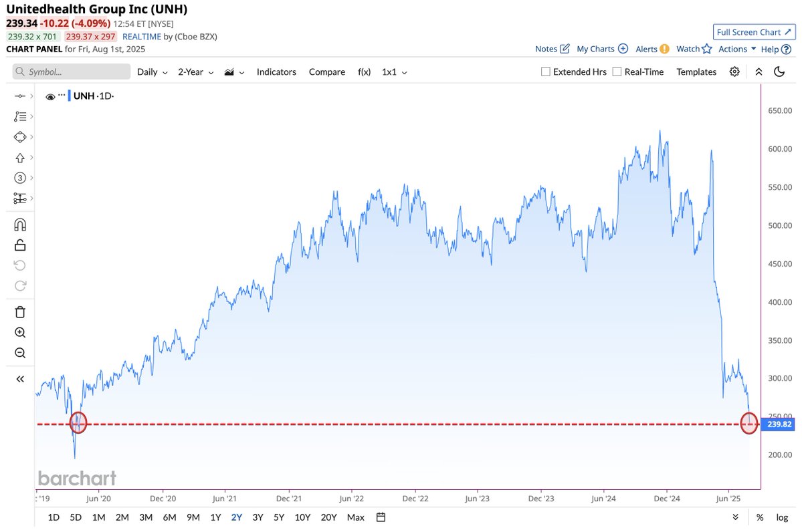802x532 pixels.
Task: Open chart settings gear icon
Action: coord(734,72)
